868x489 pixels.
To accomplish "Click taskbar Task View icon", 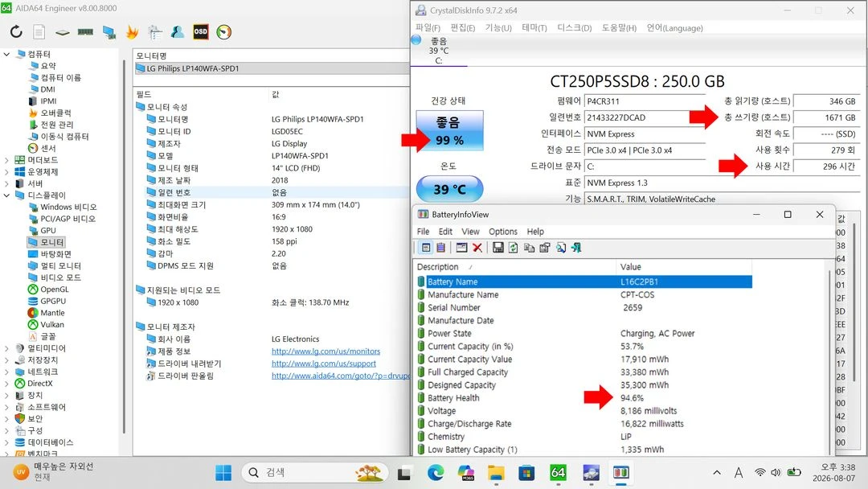I will (x=404, y=473).
